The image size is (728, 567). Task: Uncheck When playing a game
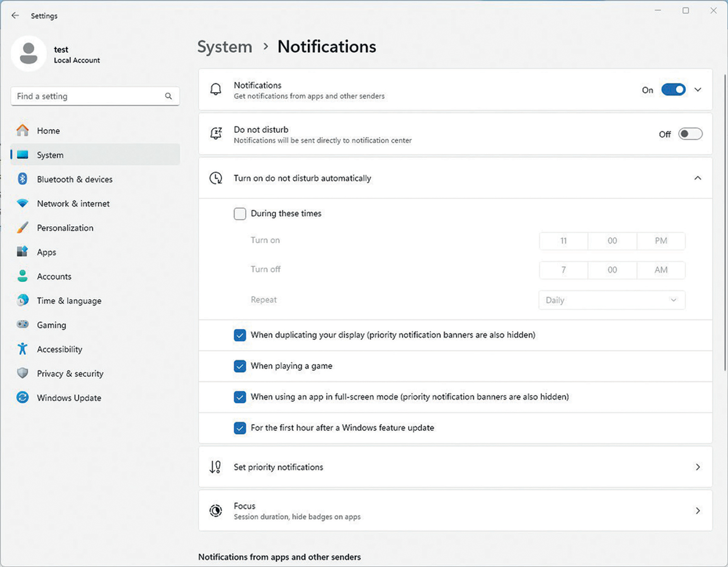coord(240,366)
